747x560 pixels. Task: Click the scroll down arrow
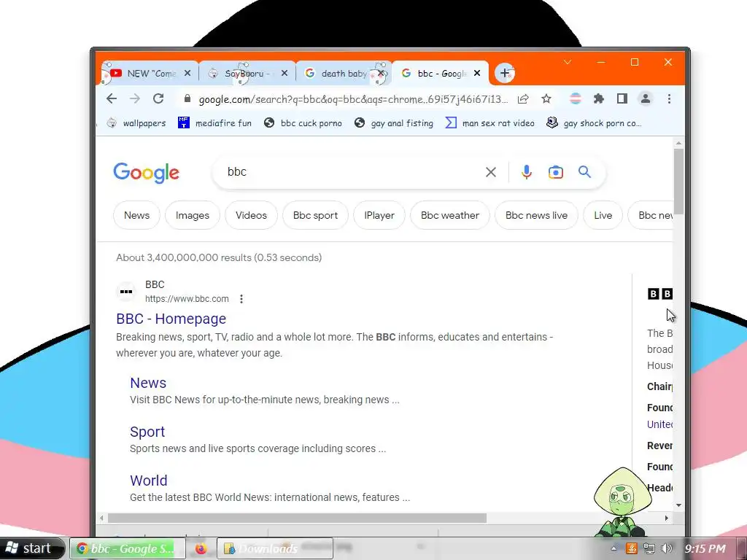(x=678, y=505)
